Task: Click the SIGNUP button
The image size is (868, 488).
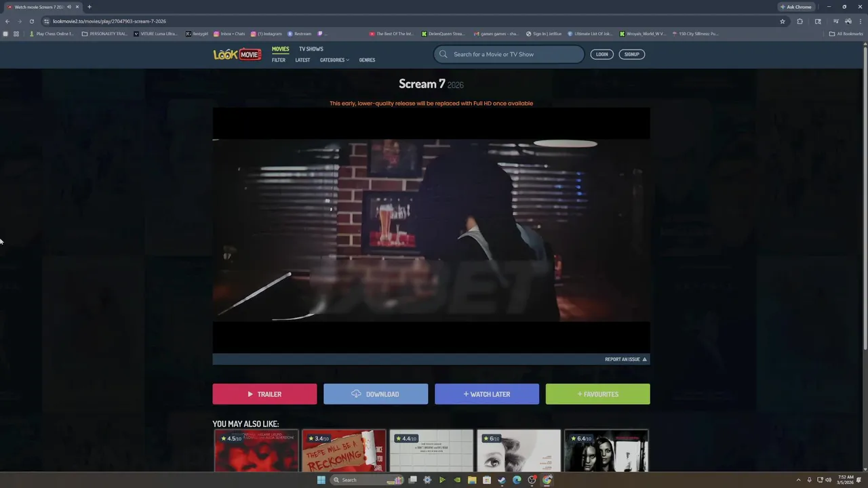Action: click(631, 54)
